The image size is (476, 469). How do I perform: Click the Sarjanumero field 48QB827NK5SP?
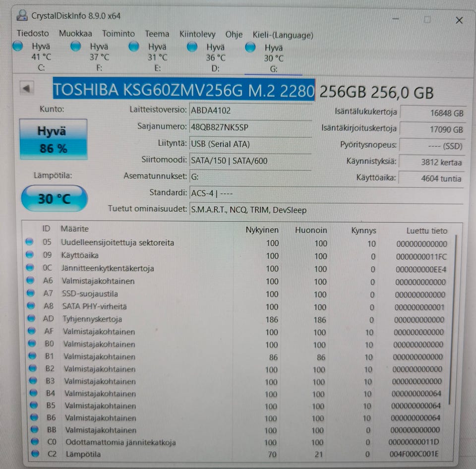pyautogui.click(x=250, y=127)
